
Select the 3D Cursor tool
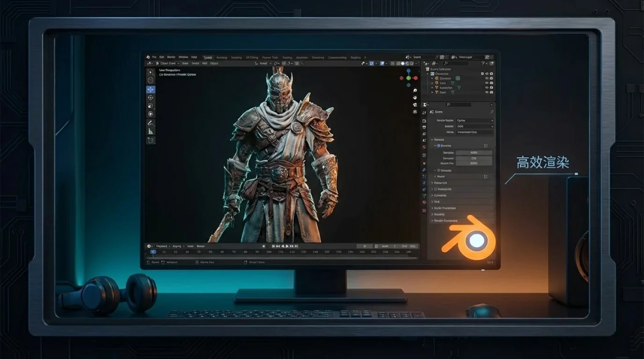point(151,80)
